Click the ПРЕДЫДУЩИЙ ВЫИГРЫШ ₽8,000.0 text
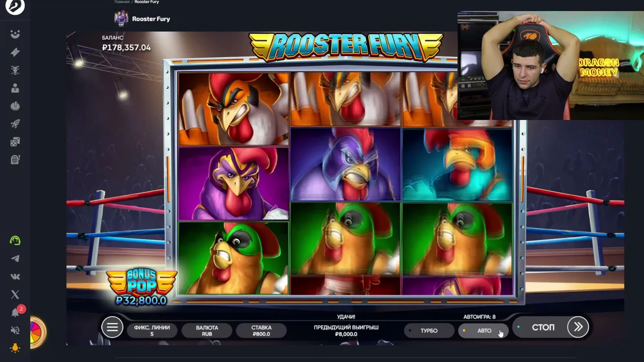 tap(346, 330)
